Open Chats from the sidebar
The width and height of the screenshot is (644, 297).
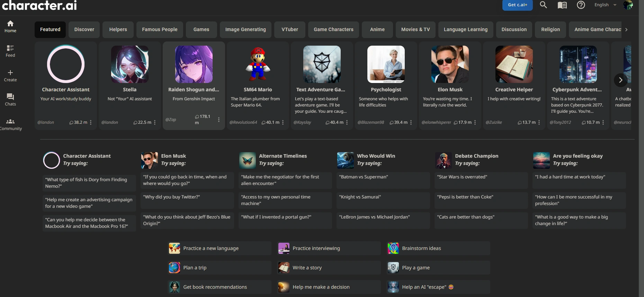pyautogui.click(x=10, y=100)
